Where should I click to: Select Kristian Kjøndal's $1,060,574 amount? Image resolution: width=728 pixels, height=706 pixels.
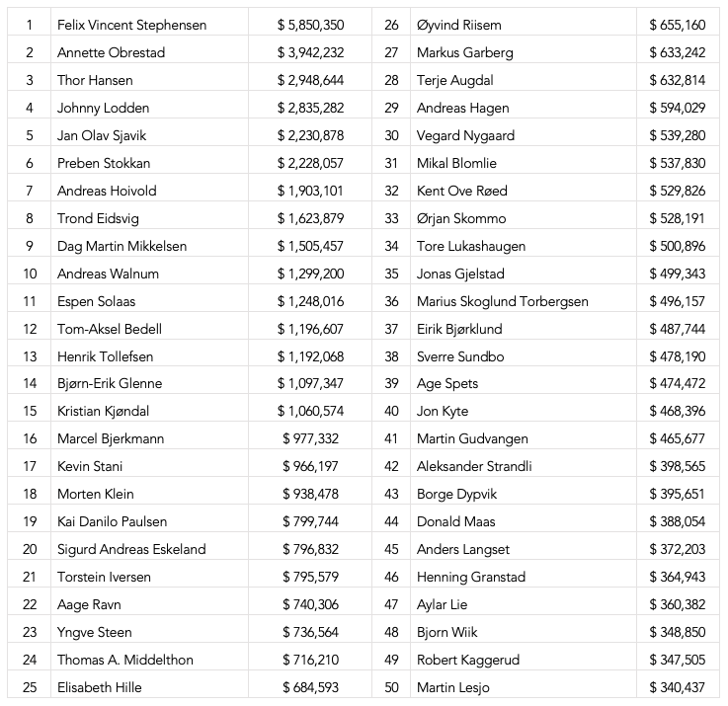tap(310, 411)
